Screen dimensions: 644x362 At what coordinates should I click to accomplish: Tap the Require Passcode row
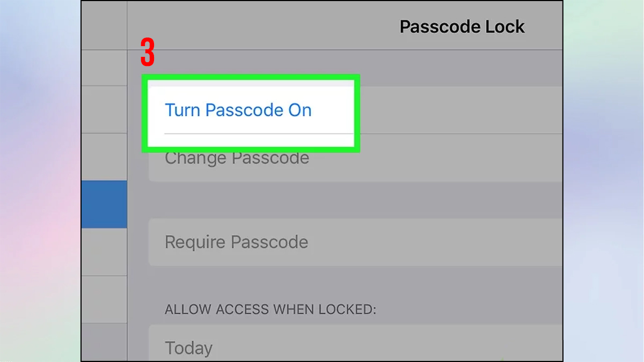point(237,242)
